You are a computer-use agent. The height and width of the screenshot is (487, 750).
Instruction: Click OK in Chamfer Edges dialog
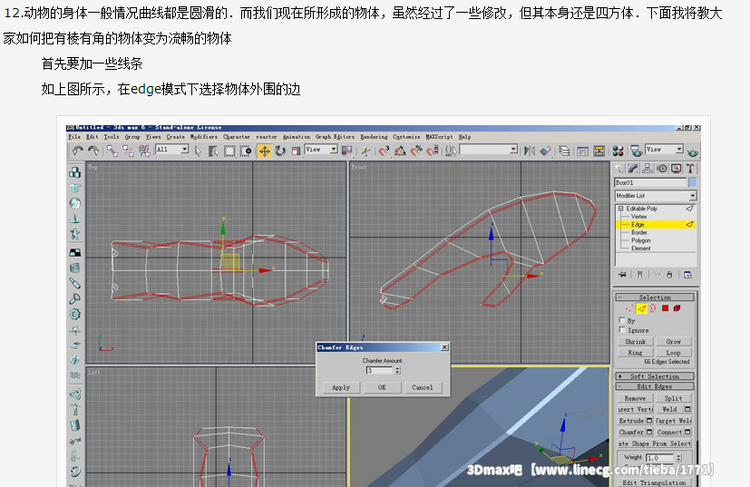coord(382,387)
